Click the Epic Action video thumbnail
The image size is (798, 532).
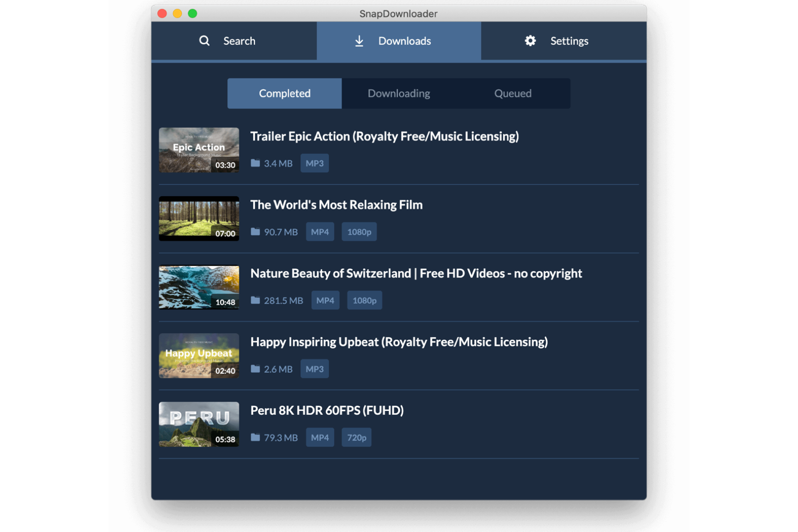199,150
